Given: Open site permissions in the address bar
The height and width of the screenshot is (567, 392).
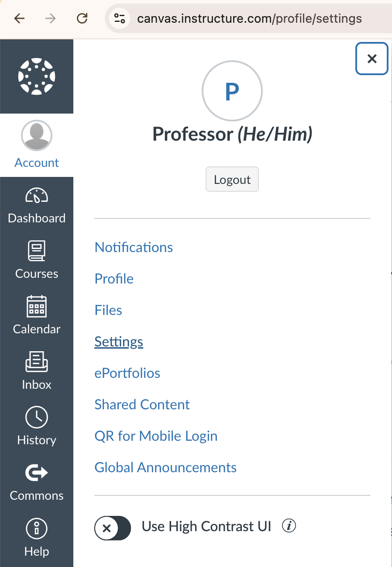Looking at the screenshot, I should click(119, 19).
